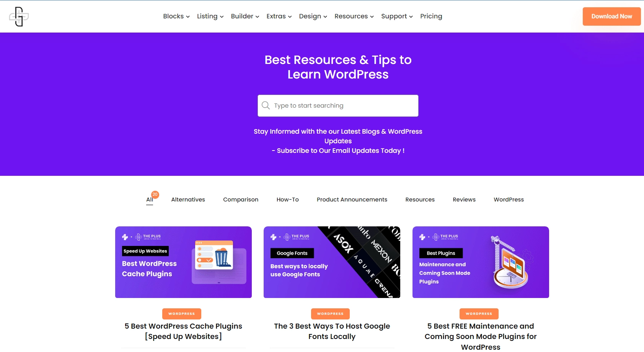This screenshot has width=644, height=352.
Task: Click the orange WordPress badge on the Maintenance article
Action: tap(479, 314)
